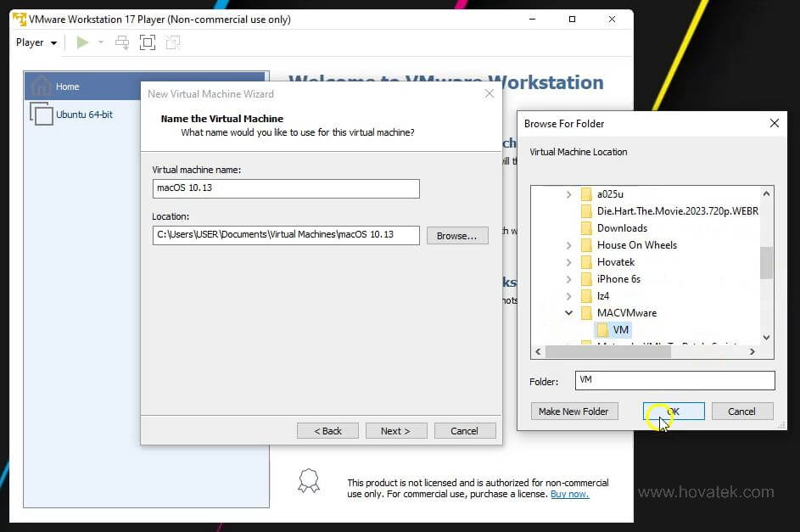Enter full screen mode from the toolbar
The image size is (800, 532).
[x=147, y=42]
